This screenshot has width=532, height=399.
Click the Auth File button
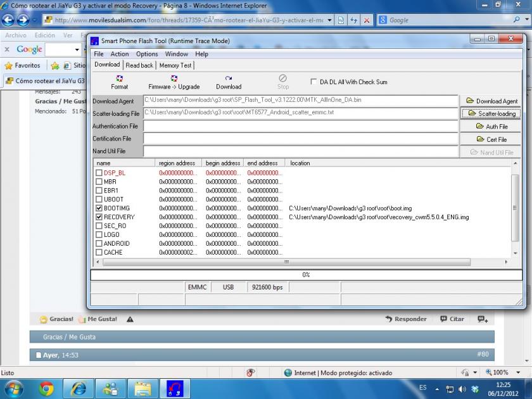[491, 126]
